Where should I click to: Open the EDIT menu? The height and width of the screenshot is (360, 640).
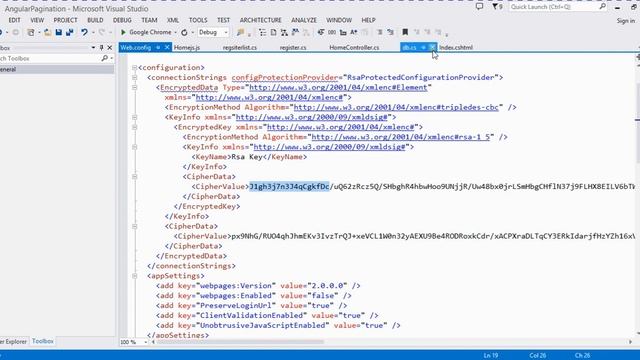tap(14, 20)
